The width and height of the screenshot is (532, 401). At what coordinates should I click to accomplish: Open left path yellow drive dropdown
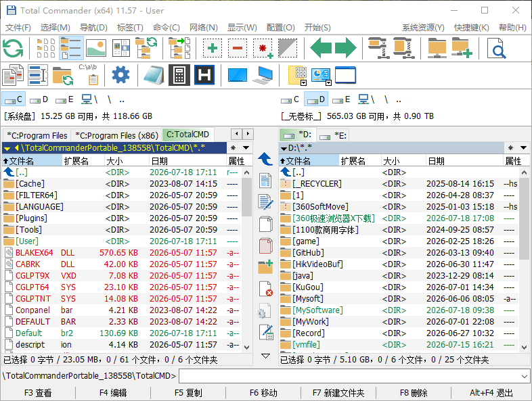(7, 148)
